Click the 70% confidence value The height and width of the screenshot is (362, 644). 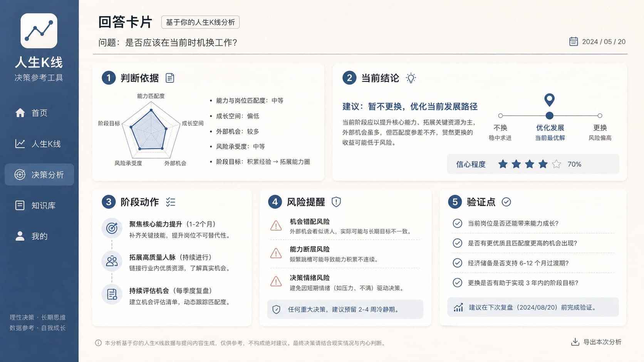point(574,164)
